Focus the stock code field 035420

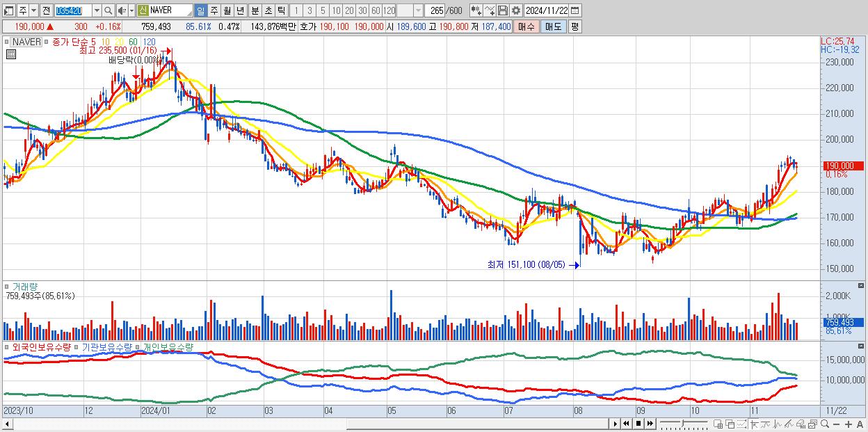tap(73, 10)
